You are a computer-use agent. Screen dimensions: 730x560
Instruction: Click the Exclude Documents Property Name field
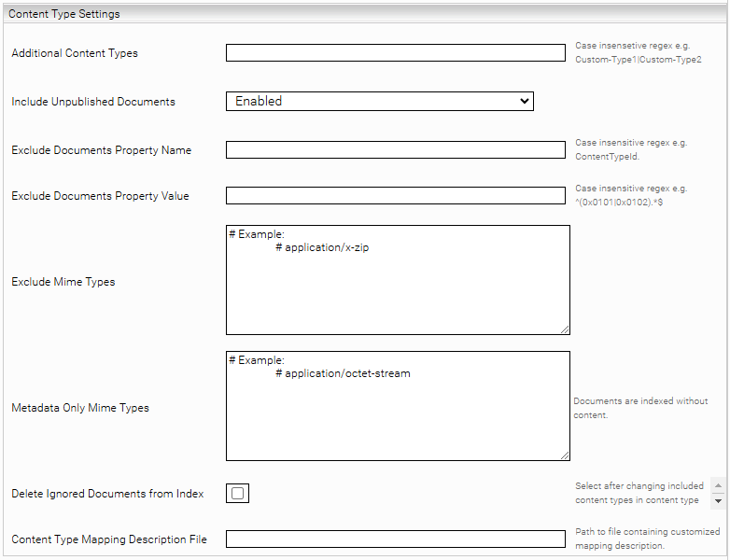click(x=395, y=150)
